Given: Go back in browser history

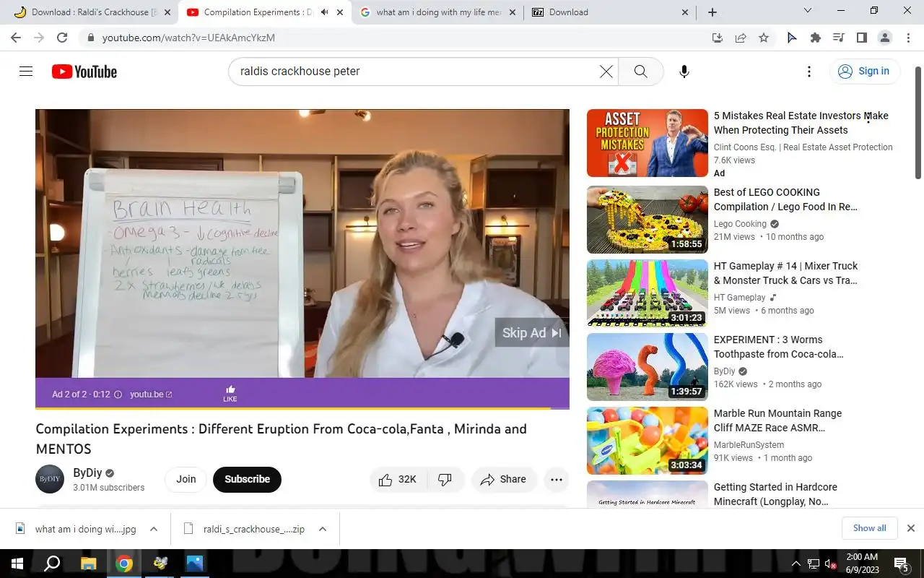Looking at the screenshot, I should coord(16,38).
